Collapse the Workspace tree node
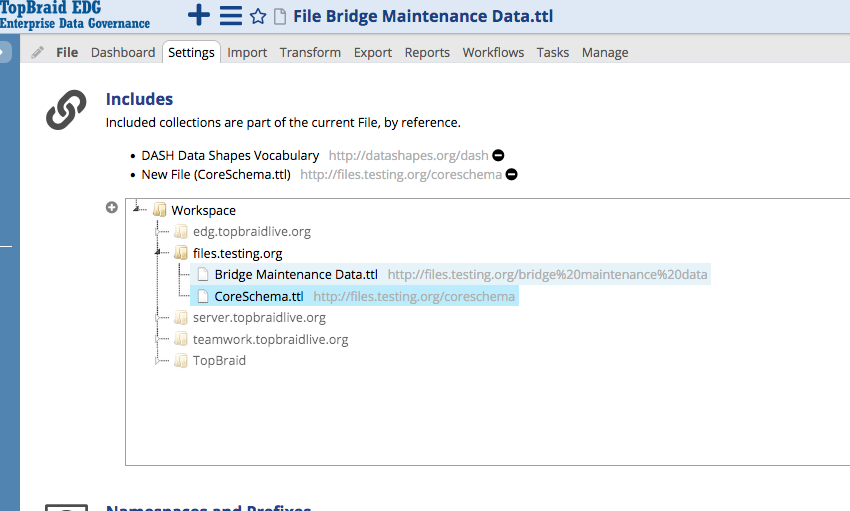This screenshot has width=850, height=511. point(137,209)
